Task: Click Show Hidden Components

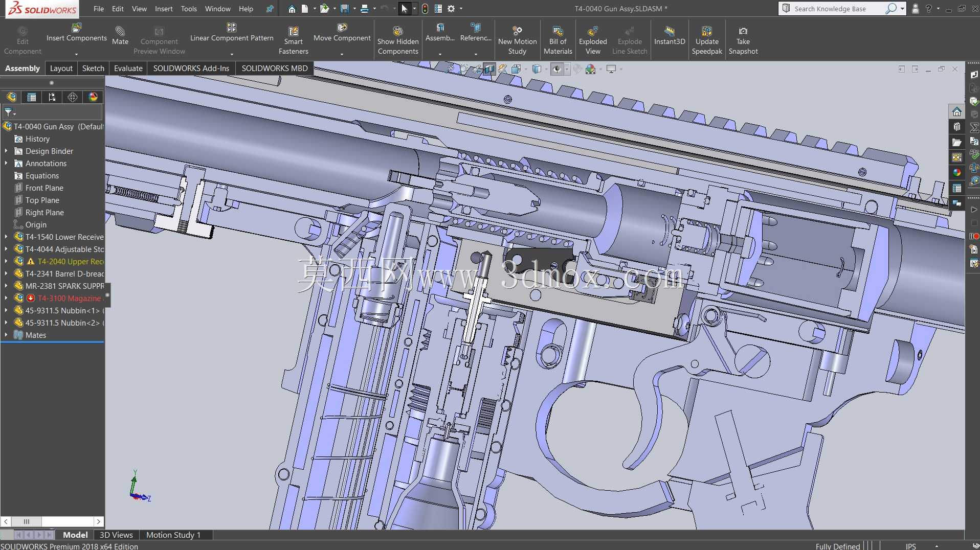Action: point(398,40)
